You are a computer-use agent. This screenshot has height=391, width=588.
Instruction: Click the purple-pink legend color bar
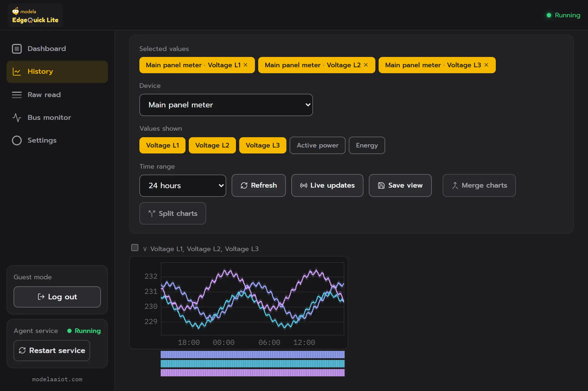pos(253,373)
